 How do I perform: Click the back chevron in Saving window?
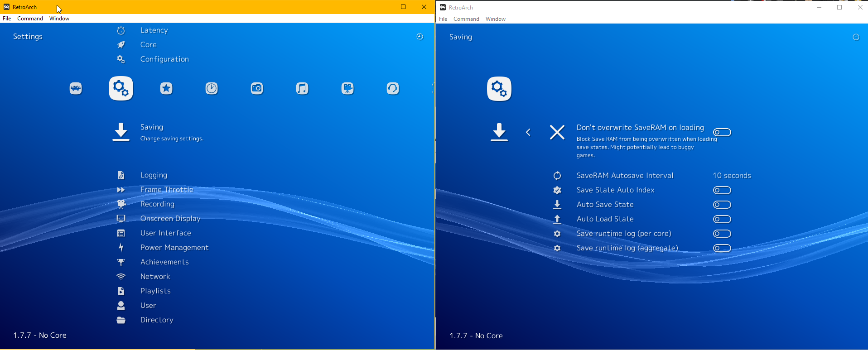click(x=528, y=132)
